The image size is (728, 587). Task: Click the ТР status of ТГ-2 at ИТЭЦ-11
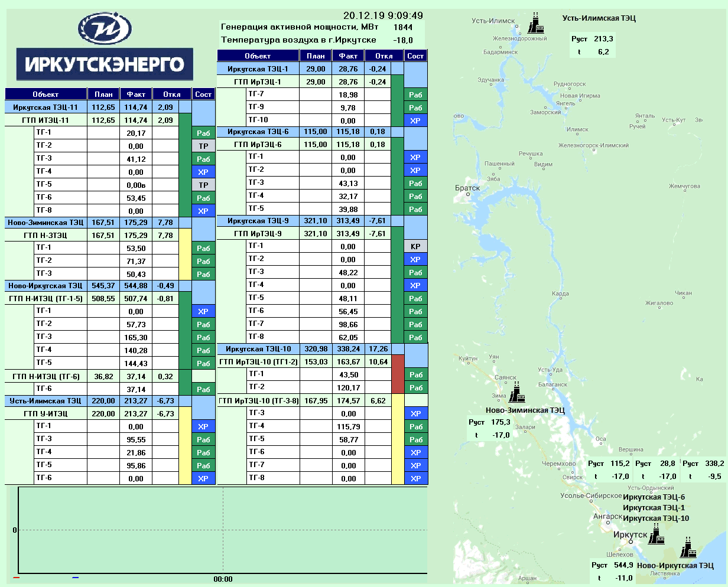click(x=203, y=146)
